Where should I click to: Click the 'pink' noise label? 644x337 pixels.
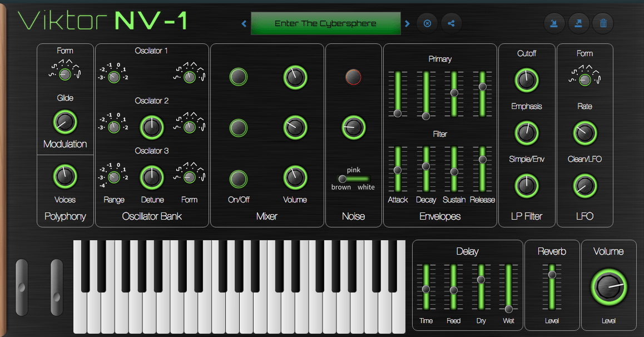pos(354,170)
